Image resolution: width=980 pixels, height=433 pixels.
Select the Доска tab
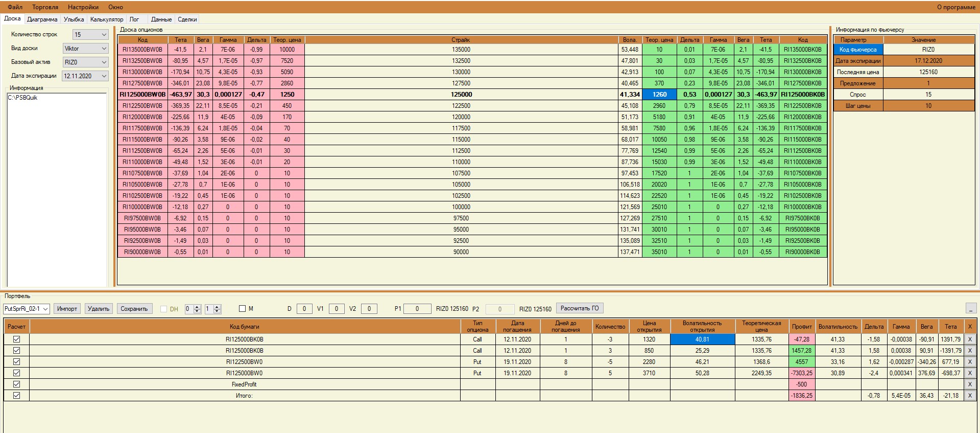click(x=12, y=18)
